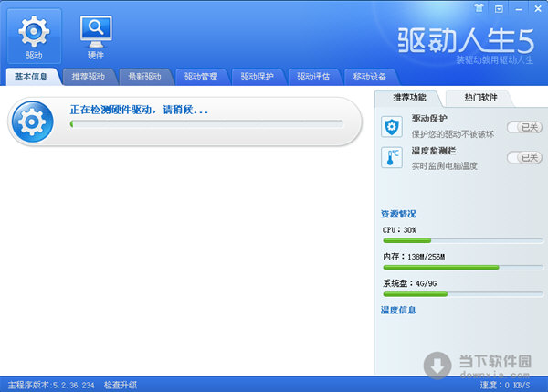Click the hardware detection progress bar

click(206, 123)
